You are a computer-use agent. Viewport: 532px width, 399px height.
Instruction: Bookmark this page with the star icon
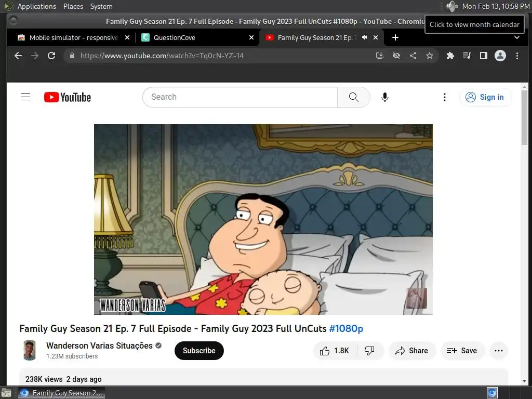pyautogui.click(x=430, y=56)
